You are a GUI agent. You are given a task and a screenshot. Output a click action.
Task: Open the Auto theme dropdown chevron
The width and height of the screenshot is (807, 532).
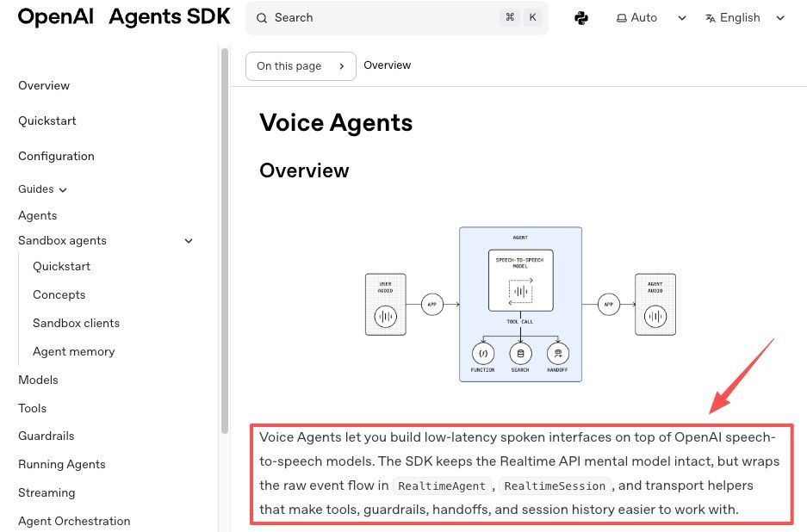tap(682, 18)
